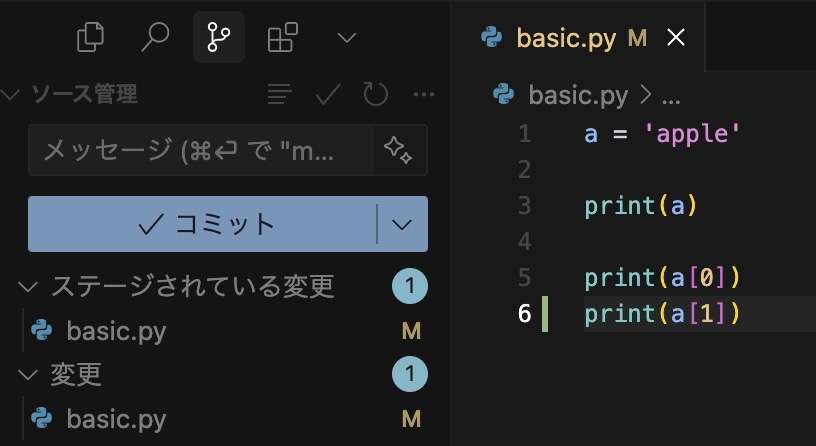Viewport: 816px width, 446px height.
Task: Open the more actions ellipsis menu
Action: click(x=424, y=94)
